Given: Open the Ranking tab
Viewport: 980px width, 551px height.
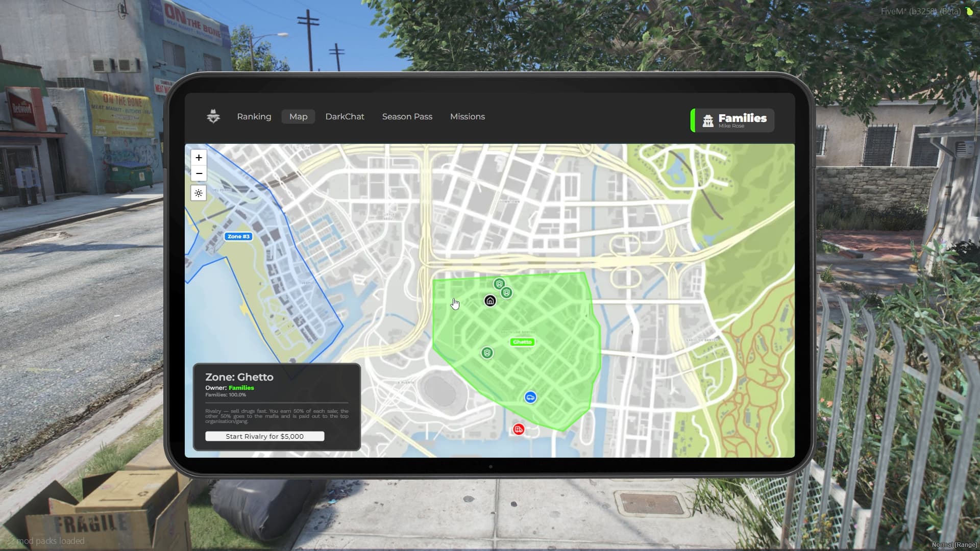Looking at the screenshot, I should 254,116.
